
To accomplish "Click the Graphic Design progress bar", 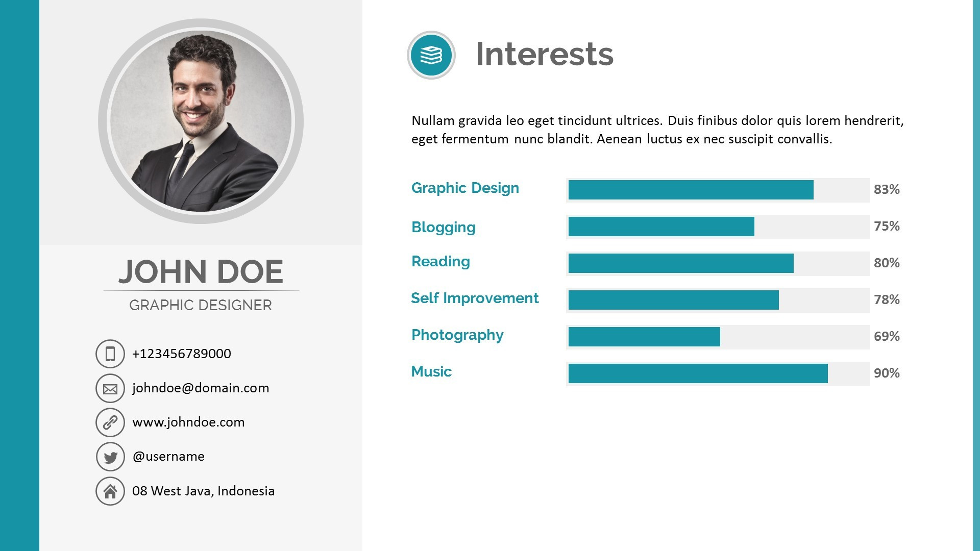I will pyautogui.click(x=691, y=190).
